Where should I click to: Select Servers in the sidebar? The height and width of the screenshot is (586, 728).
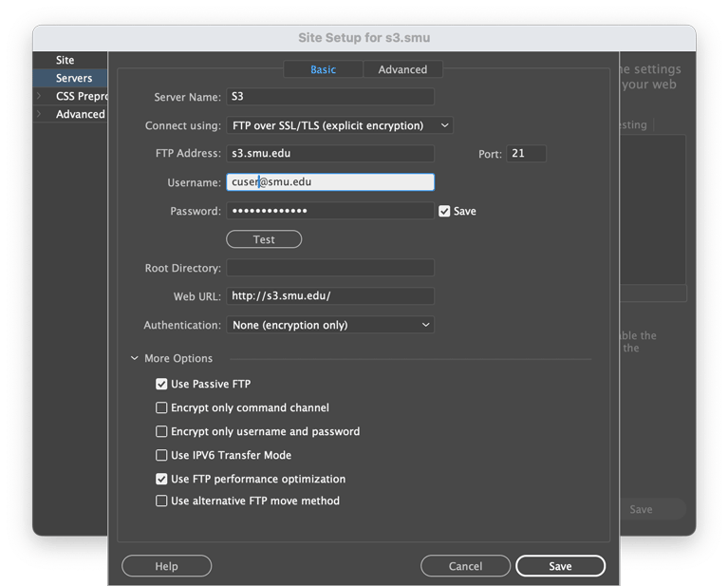pos(74,78)
